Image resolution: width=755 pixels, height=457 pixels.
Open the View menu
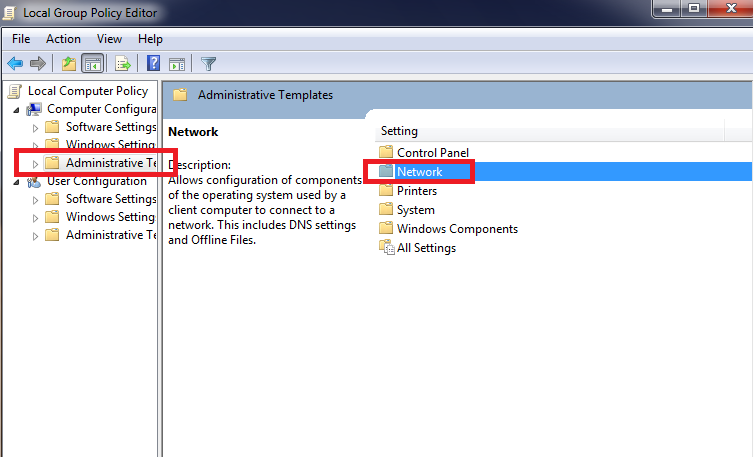point(109,39)
